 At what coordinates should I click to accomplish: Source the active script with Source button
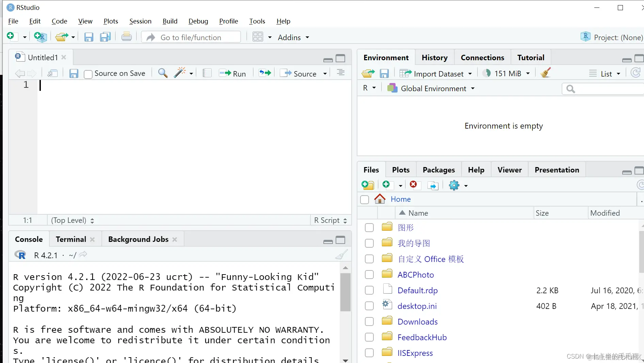point(298,73)
